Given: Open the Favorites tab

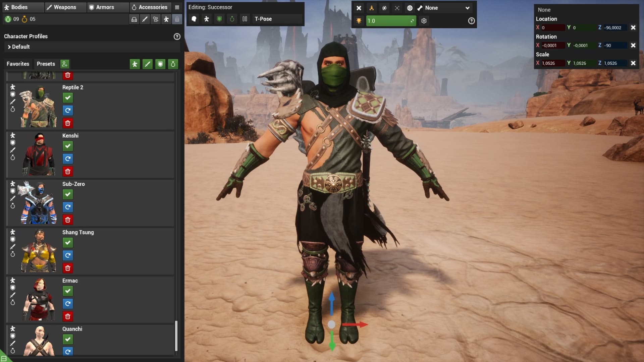Looking at the screenshot, I should coord(18,64).
